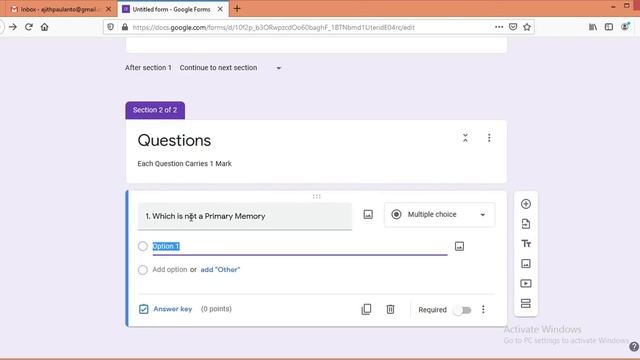The height and width of the screenshot is (360, 640).
Task: Click the Section 2 of 2 label
Action: click(155, 110)
